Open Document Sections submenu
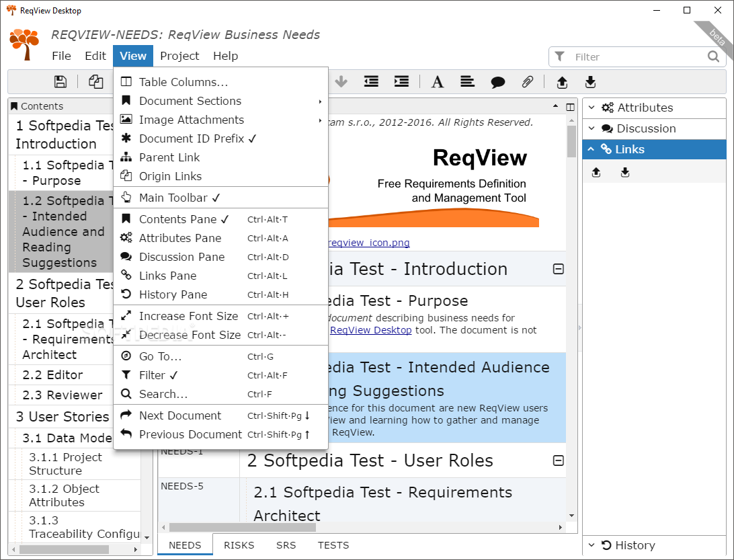Image resolution: width=734 pixels, height=560 pixels. click(220, 101)
